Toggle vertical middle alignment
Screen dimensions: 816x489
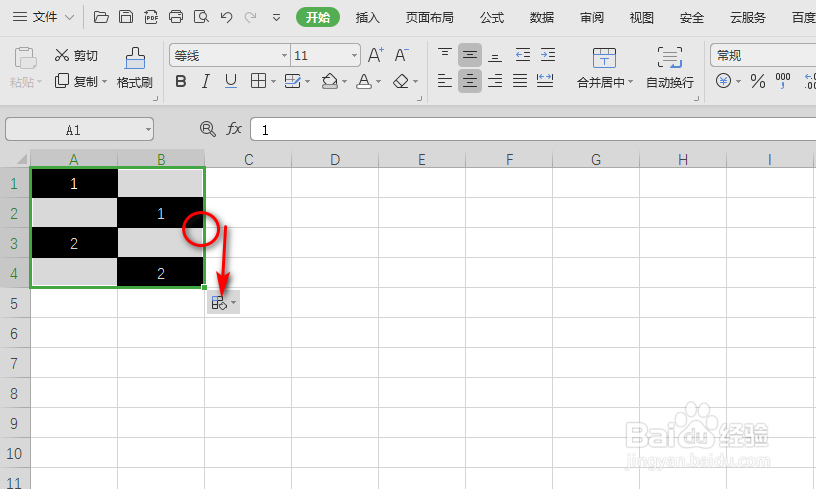[x=469, y=55]
